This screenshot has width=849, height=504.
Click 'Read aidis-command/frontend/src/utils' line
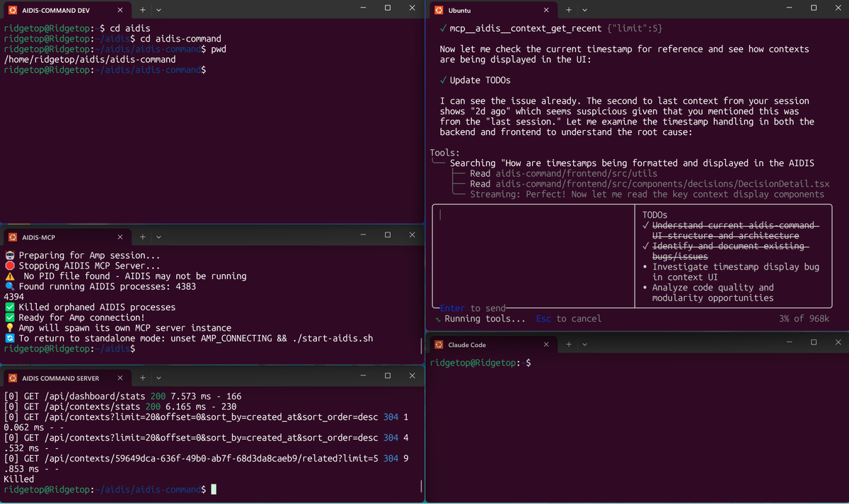[564, 173]
